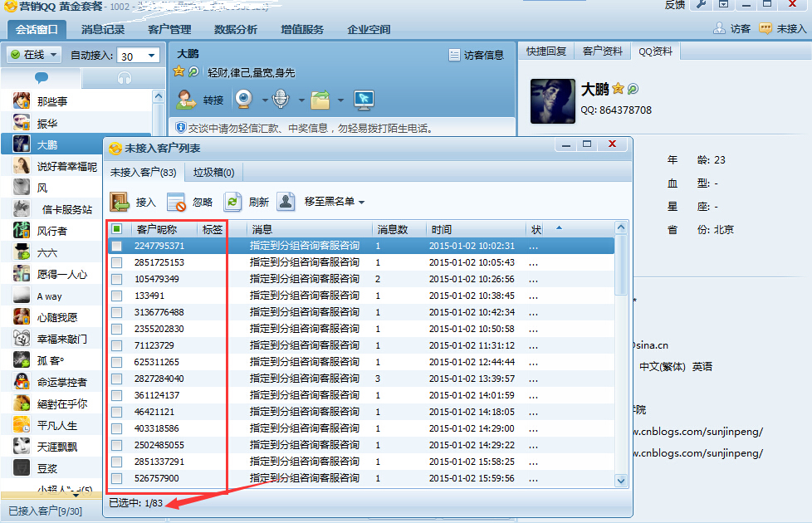This screenshot has width=812, height=523.
Task: Open the 在线 status dropdown
Action: (x=34, y=55)
